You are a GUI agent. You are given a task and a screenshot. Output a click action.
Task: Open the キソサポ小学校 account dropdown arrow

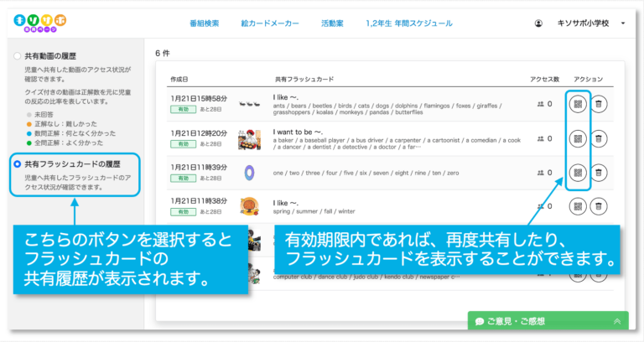[x=623, y=23]
